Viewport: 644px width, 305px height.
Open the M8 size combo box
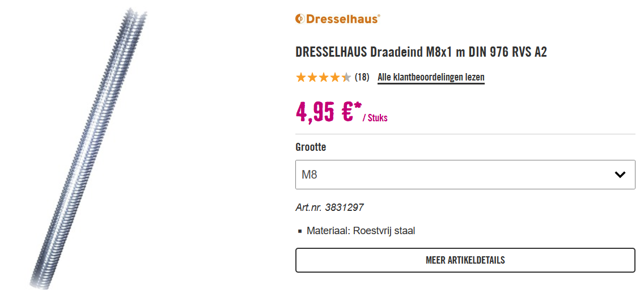465,175
